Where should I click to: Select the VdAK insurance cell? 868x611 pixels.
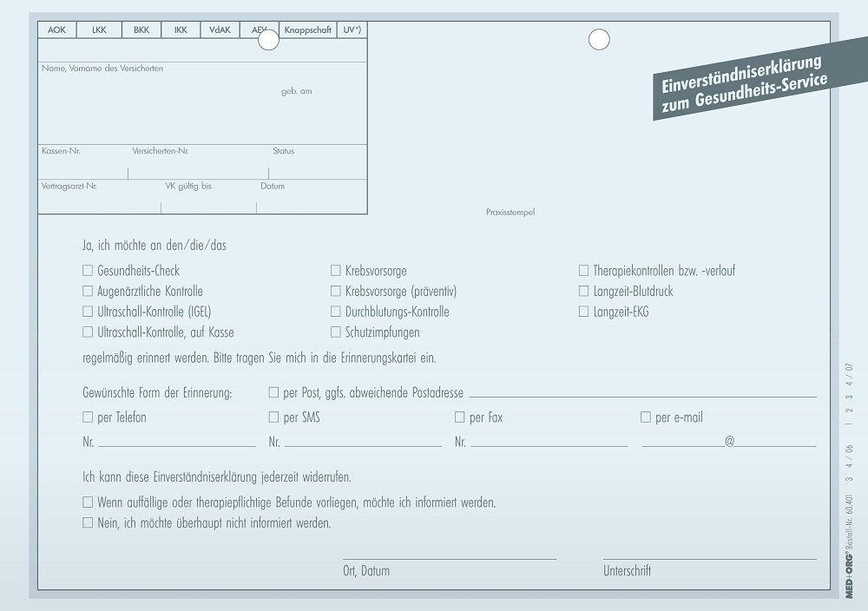[220, 30]
